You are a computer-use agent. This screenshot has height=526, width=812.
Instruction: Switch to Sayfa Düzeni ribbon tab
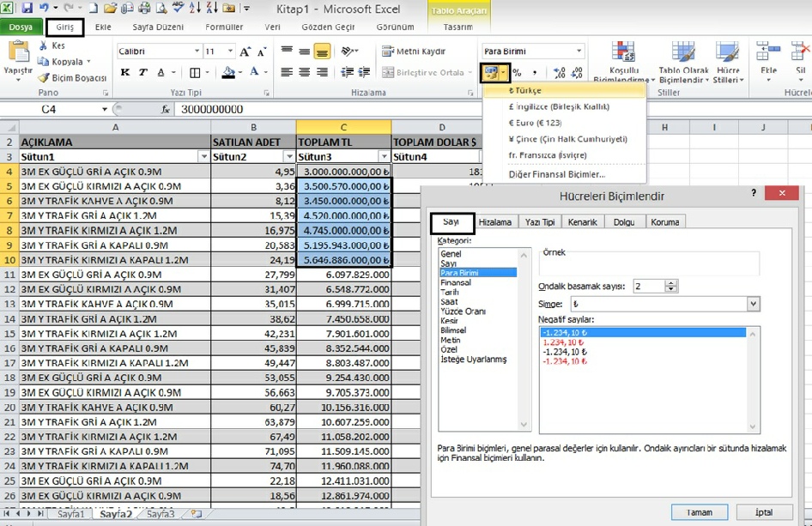pos(158,27)
